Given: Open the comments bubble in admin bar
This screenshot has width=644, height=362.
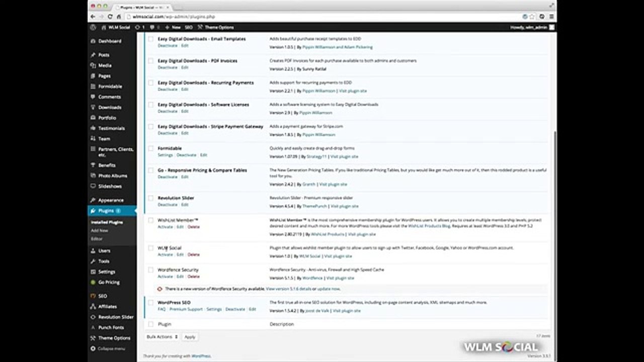Looking at the screenshot, I should (154, 27).
